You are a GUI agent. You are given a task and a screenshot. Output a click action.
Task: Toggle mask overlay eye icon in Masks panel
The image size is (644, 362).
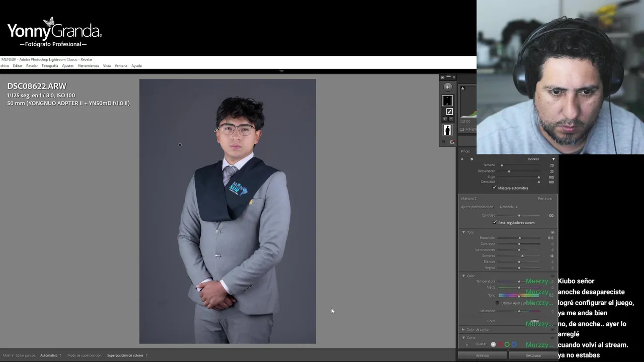coord(442,77)
